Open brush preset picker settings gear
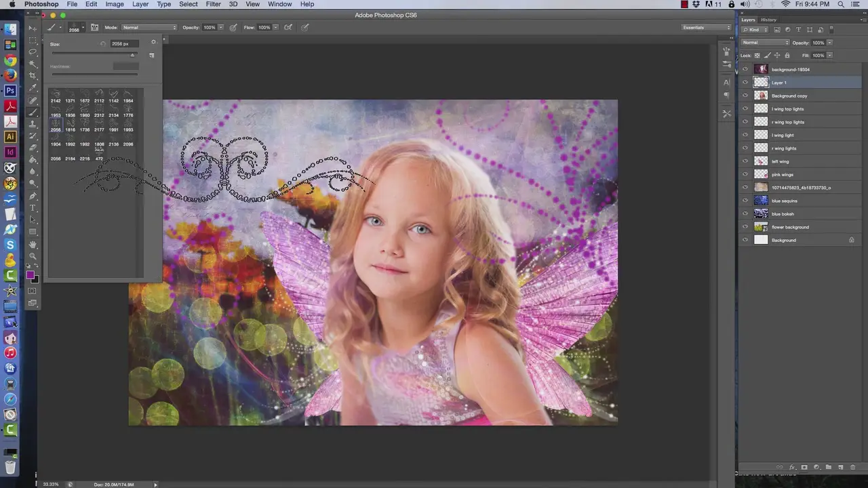Image resolution: width=868 pixels, height=488 pixels. click(x=153, y=43)
